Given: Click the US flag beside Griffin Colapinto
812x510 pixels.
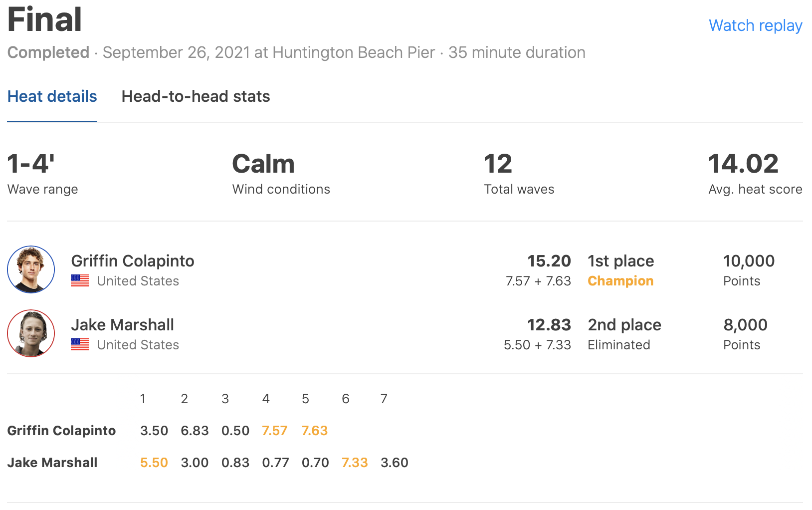Looking at the screenshot, I should (80, 281).
